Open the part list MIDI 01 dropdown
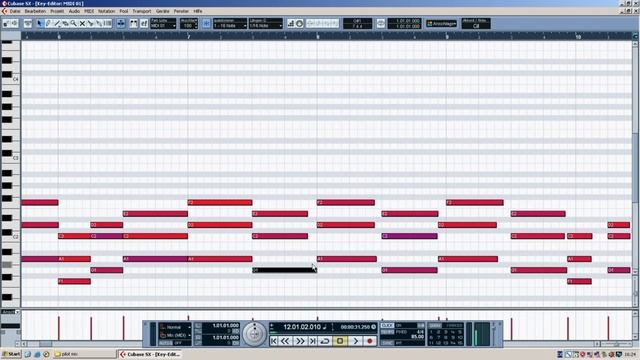Image resolution: width=640 pixels, height=360 pixels. tap(163, 26)
